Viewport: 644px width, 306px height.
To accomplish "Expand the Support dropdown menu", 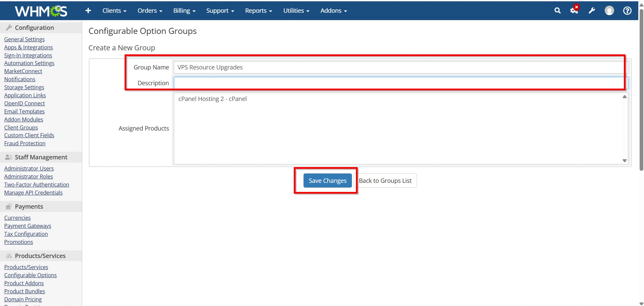I will [220, 11].
